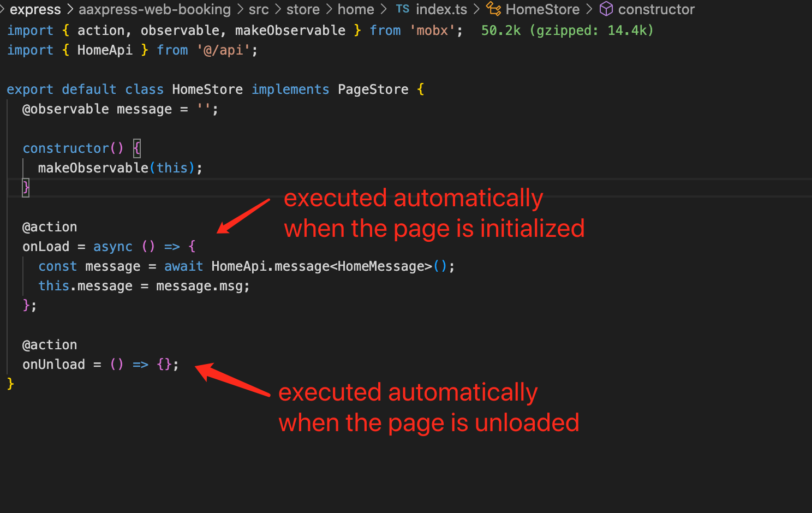Expand chevron between express and aaxpress-web-booking
Image resolution: width=812 pixels, height=513 pixels.
pyautogui.click(x=70, y=9)
